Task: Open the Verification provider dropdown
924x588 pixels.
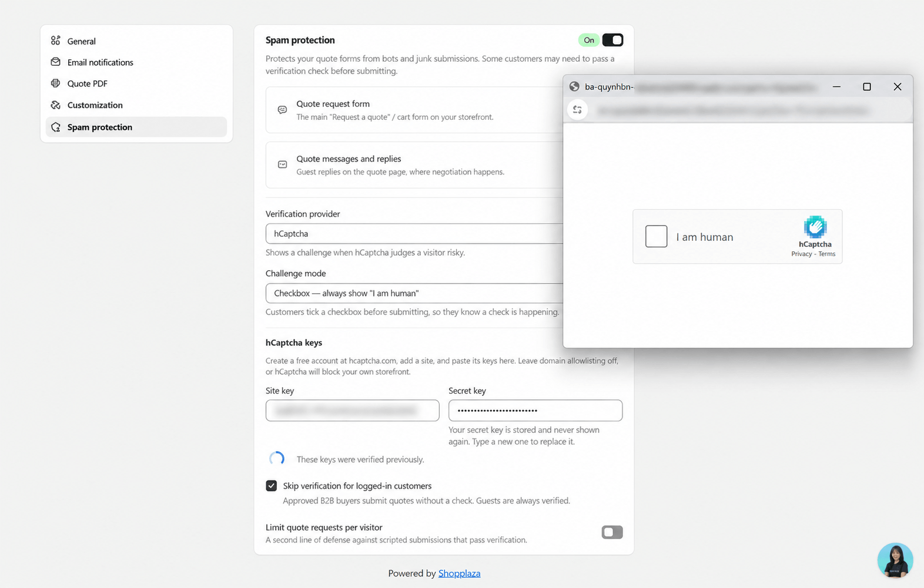Action: tap(414, 234)
